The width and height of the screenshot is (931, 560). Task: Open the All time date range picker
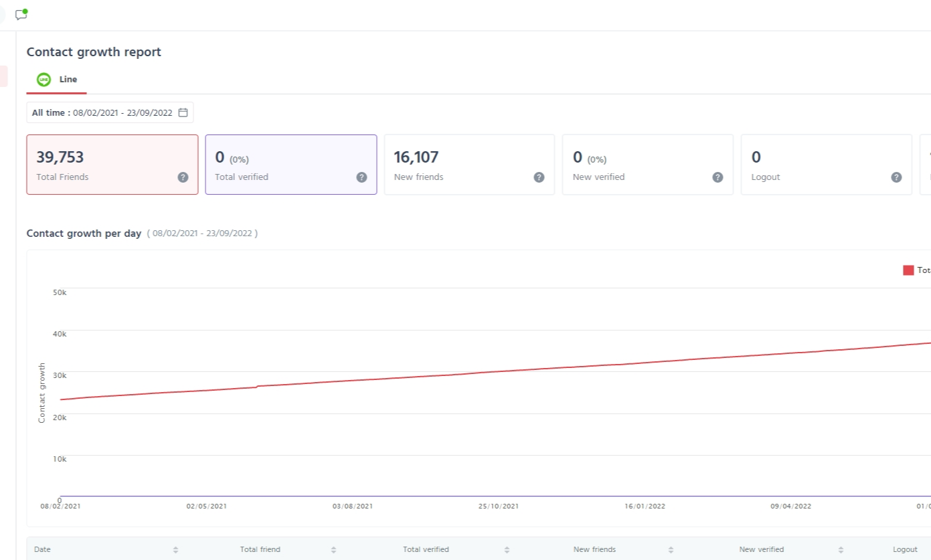(110, 112)
